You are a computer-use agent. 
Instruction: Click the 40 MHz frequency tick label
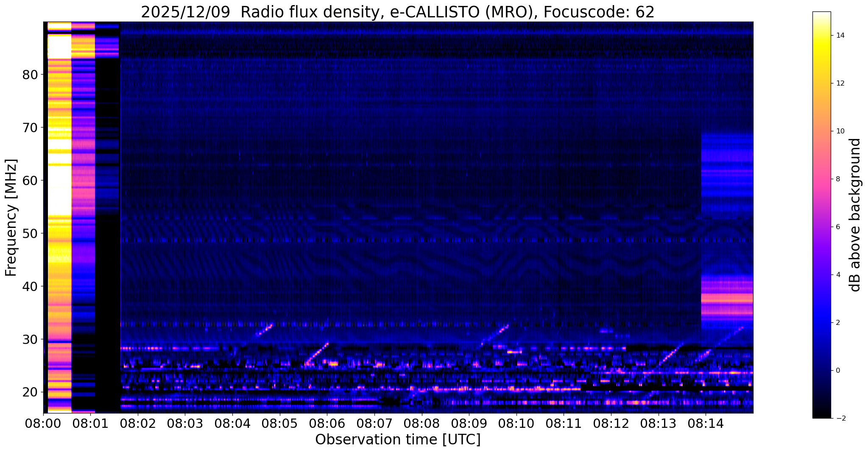(x=30, y=287)
